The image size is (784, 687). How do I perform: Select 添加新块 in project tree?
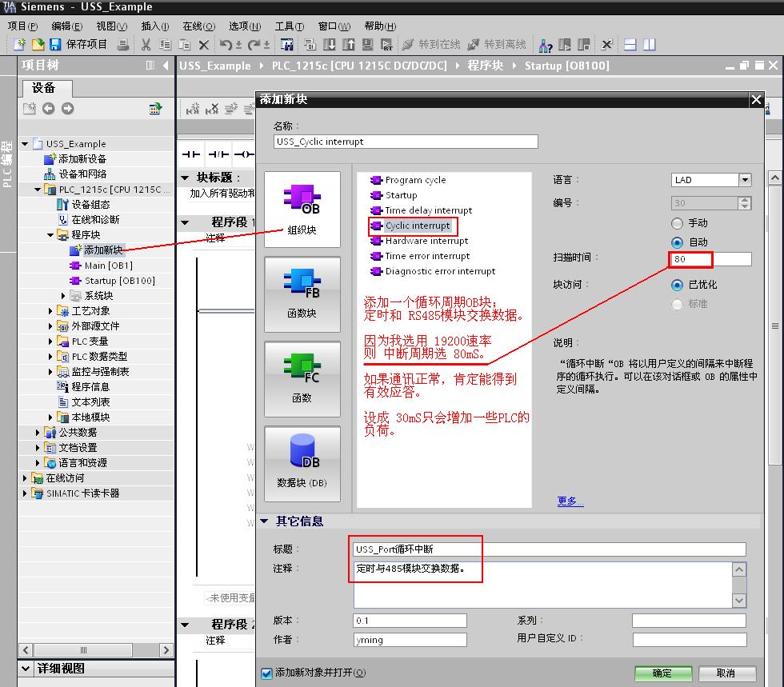tap(103, 250)
